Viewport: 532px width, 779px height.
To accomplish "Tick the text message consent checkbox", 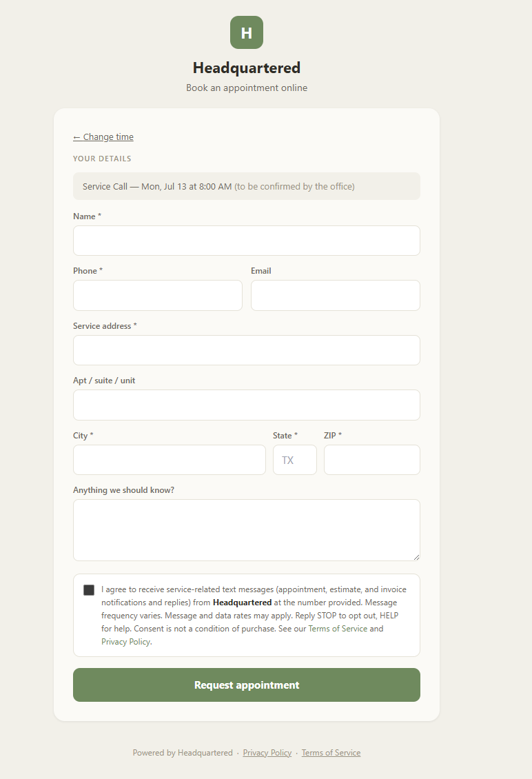I will (89, 589).
